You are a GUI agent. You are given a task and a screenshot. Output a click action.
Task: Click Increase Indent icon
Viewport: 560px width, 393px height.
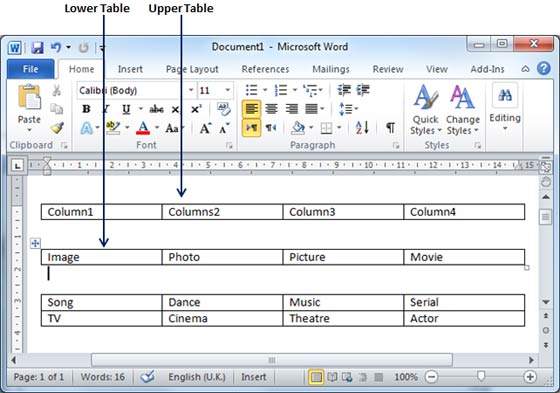tap(363, 90)
